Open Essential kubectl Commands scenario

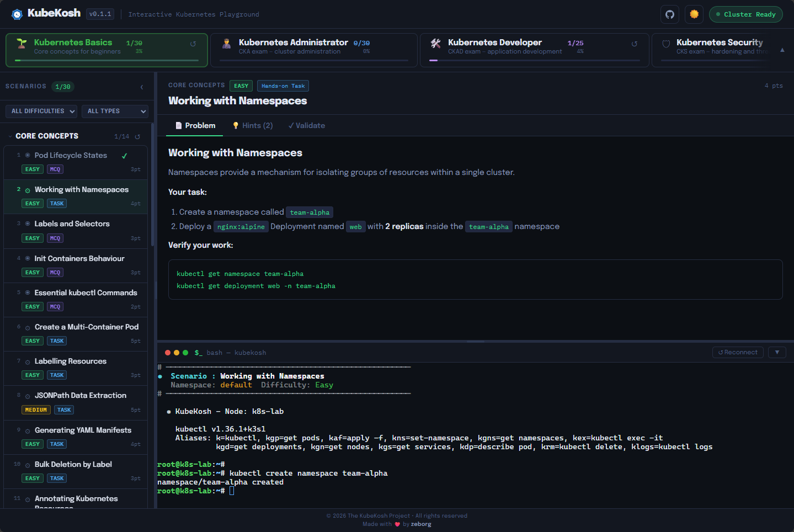pyautogui.click(x=76, y=300)
